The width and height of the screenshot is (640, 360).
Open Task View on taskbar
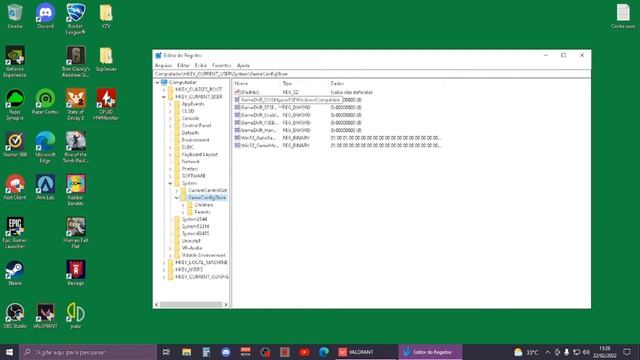pos(166,352)
